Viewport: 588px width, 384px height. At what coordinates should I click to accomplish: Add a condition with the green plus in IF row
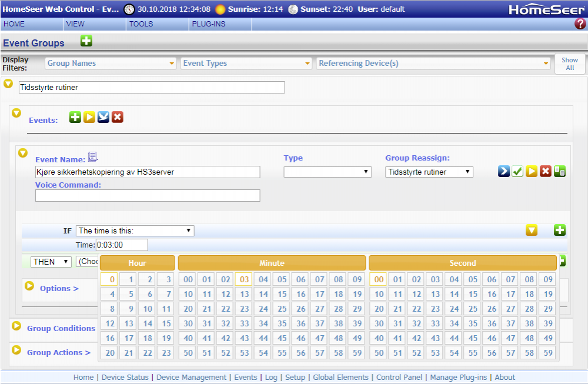click(x=560, y=231)
